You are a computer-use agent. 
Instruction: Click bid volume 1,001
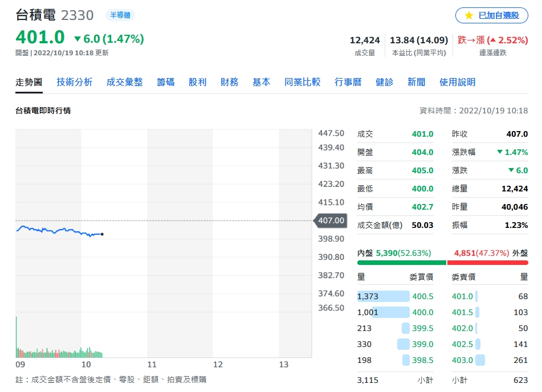[x=368, y=312]
